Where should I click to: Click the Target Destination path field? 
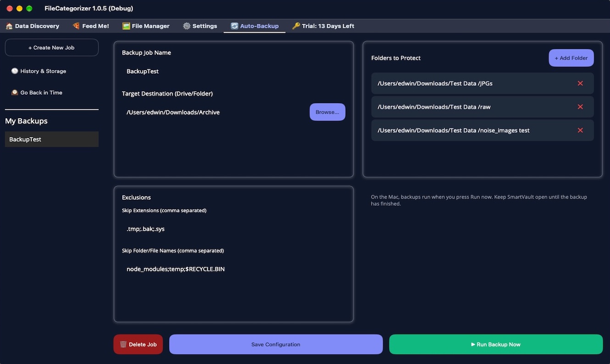(214, 112)
